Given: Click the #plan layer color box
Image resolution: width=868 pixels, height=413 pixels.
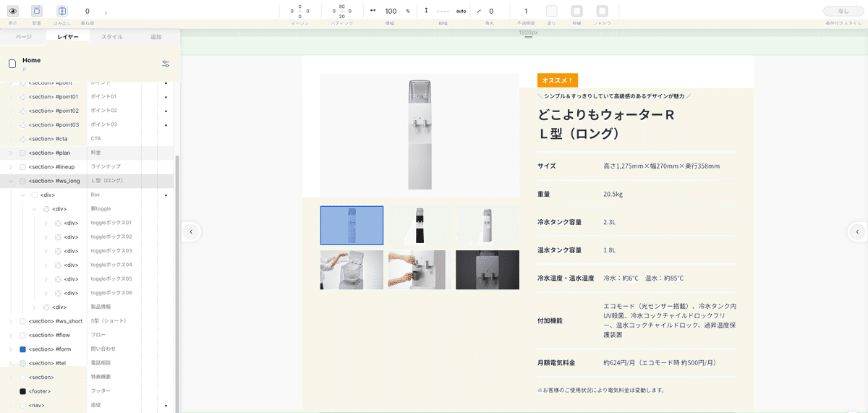Looking at the screenshot, I should (22, 153).
